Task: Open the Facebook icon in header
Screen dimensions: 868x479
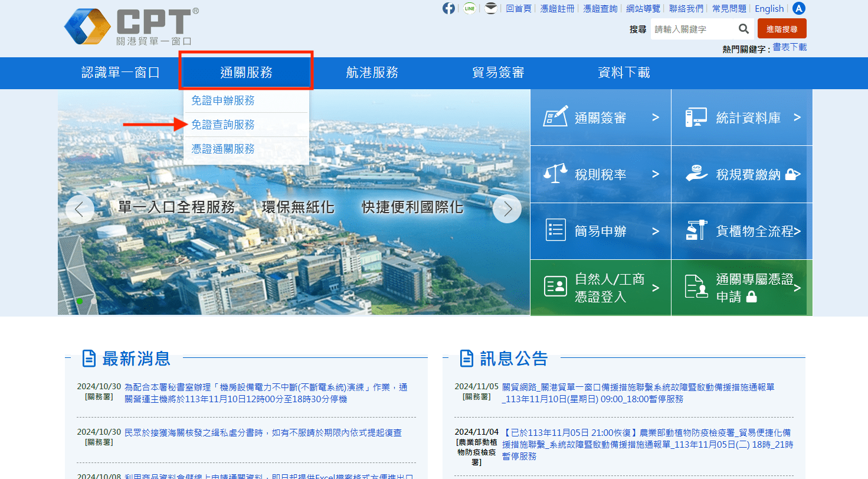Action: (449, 8)
